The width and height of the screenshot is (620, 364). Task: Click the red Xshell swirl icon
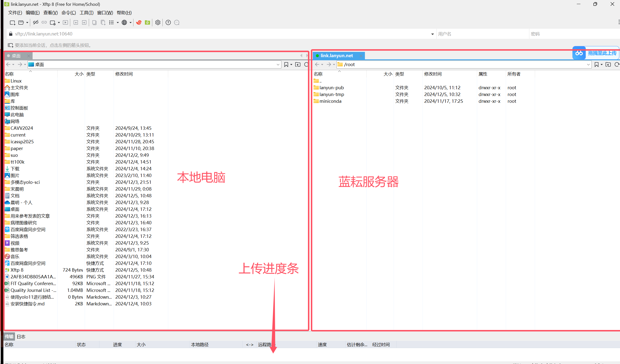[x=139, y=23]
